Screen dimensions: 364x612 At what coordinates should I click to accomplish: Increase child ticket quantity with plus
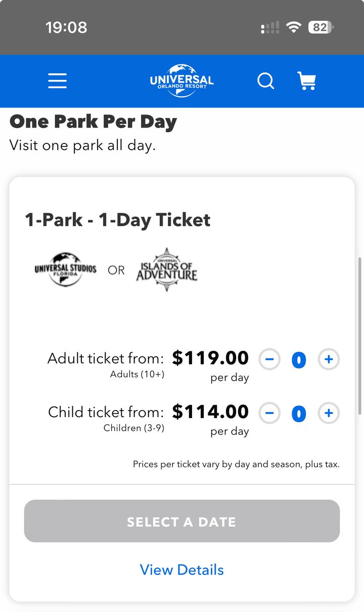(x=329, y=414)
